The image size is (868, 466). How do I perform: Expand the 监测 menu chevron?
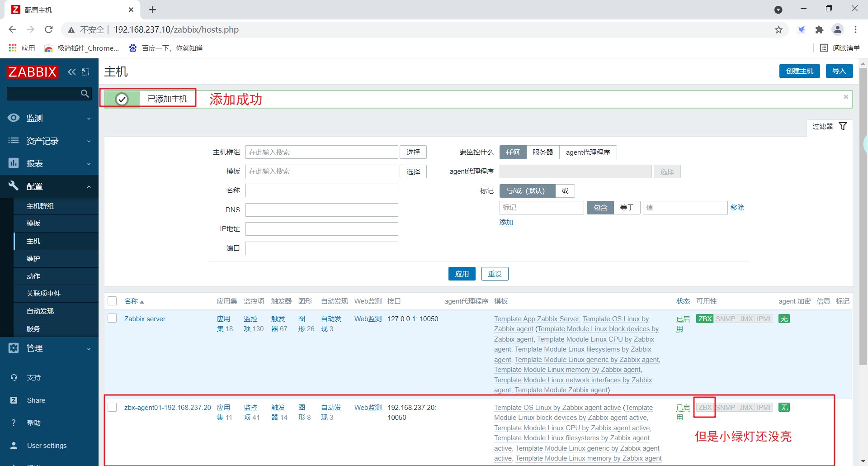click(x=89, y=119)
